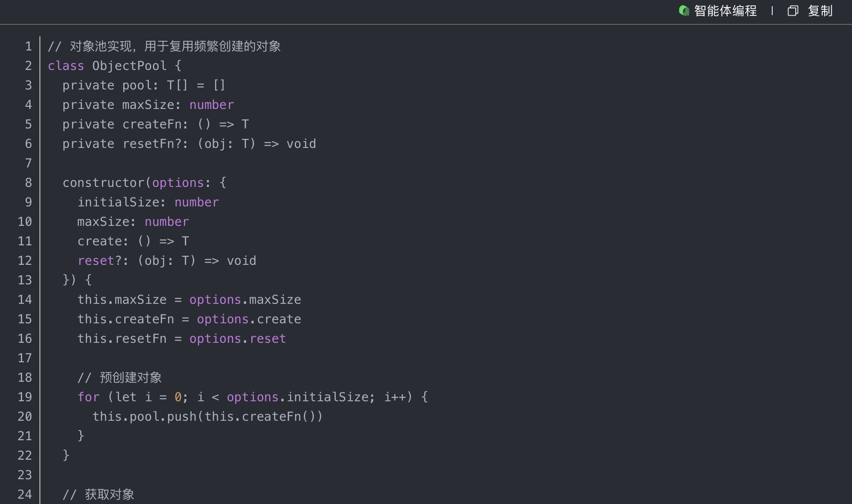This screenshot has width=852, height=504.
Task: Click the 'for' keyword in loop
Action: (x=88, y=397)
